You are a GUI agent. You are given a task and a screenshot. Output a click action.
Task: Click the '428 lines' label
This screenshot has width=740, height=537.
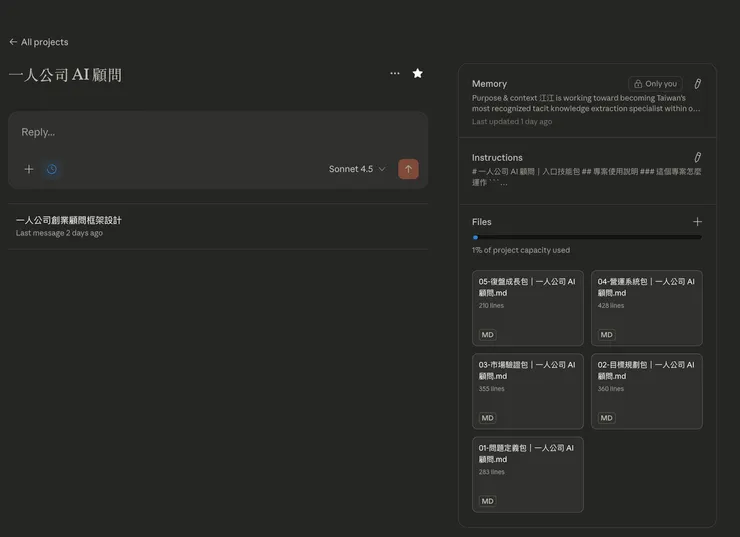point(611,306)
